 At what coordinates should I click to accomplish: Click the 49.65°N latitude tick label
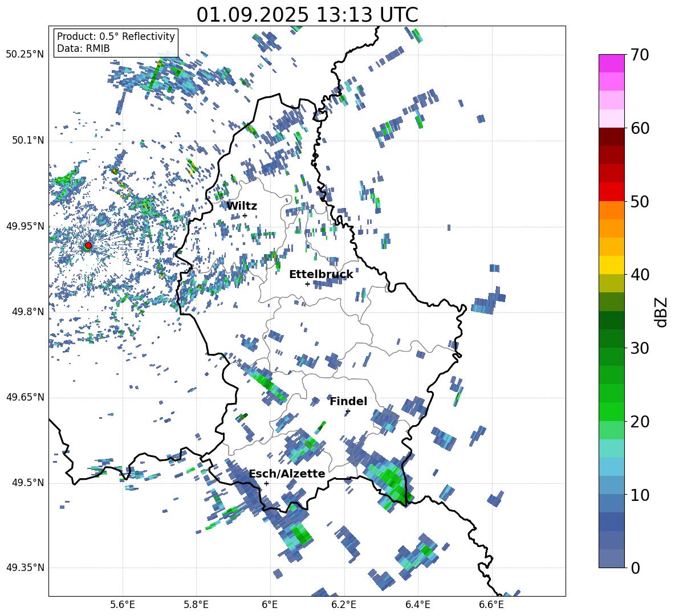coord(25,397)
